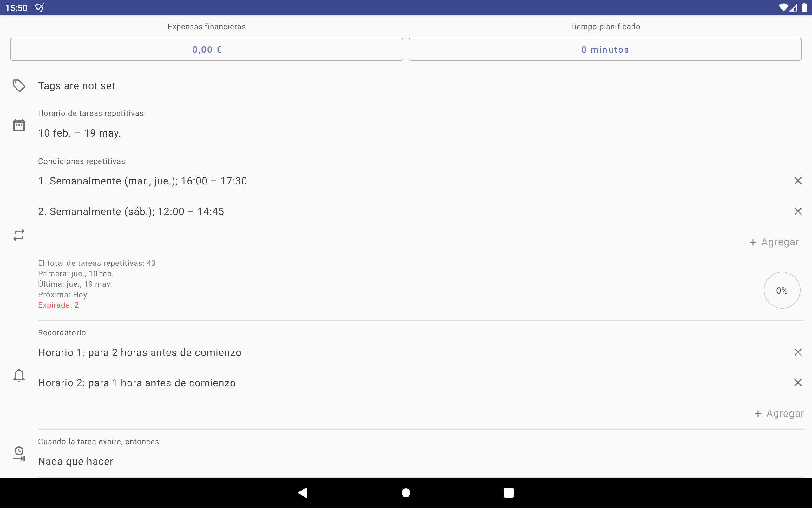Add a new reminder with Agregar
This screenshot has height=508, width=812.
coord(779,413)
